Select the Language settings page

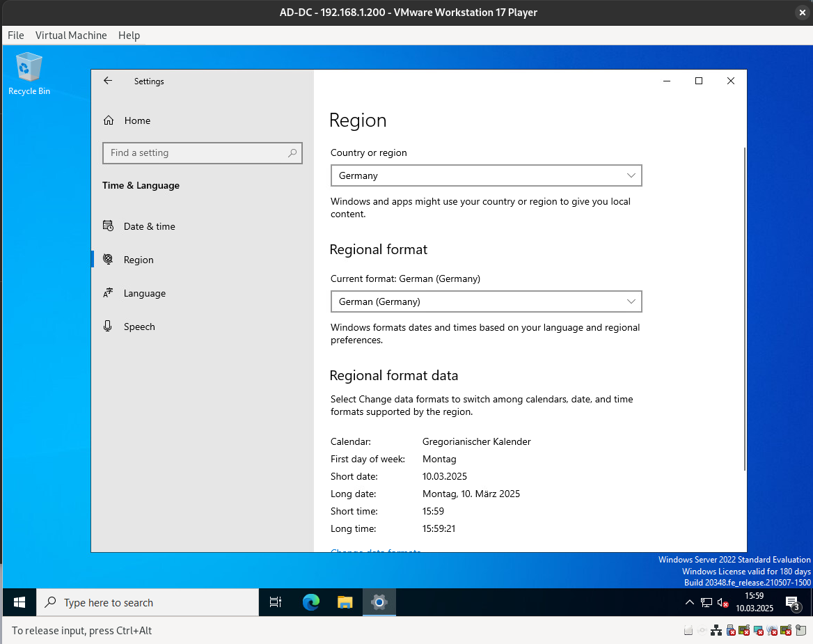144,293
